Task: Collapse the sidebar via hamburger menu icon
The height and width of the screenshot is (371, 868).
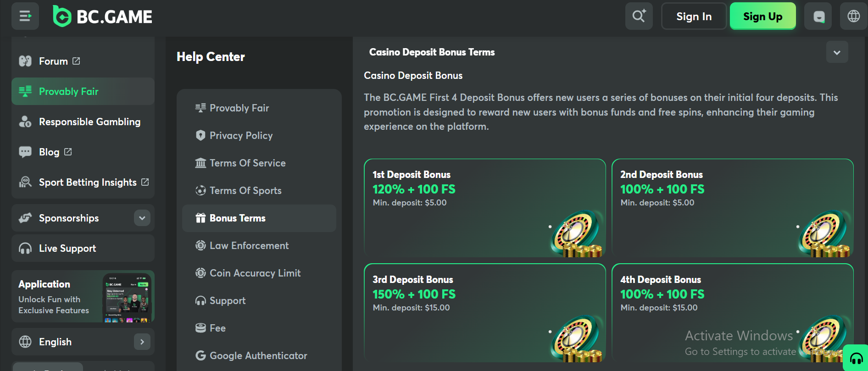Action: pyautogui.click(x=25, y=16)
